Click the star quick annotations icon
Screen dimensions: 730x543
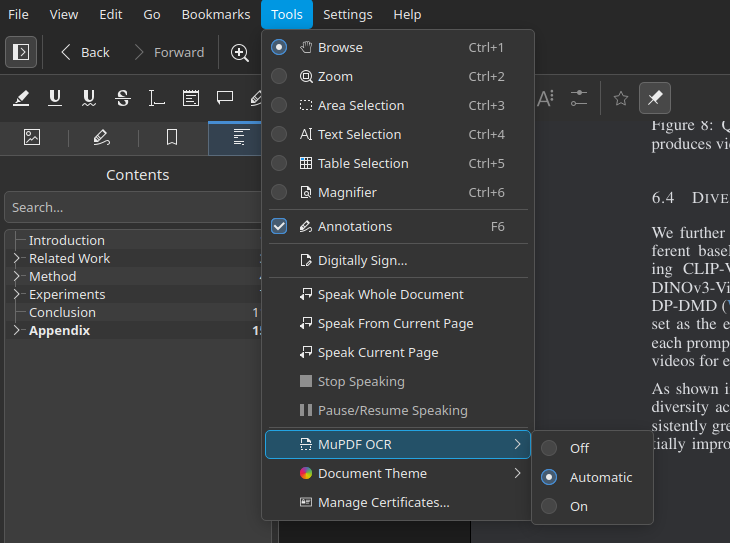(621, 98)
